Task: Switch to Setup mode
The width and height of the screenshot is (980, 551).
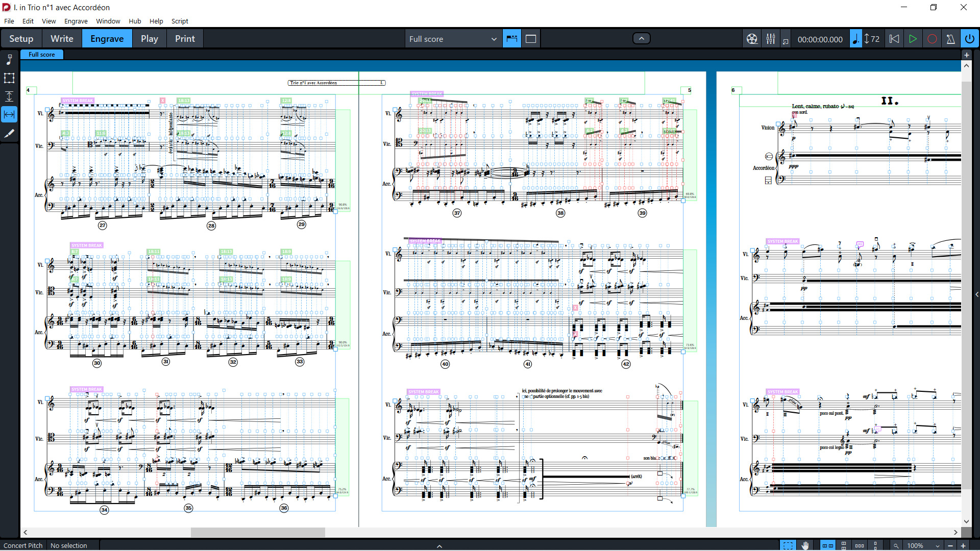Action: coord(21,39)
